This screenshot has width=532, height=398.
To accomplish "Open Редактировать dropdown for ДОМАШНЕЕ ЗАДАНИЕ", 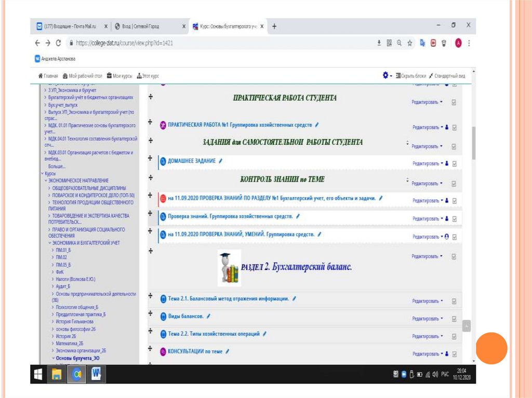I will coord(428,163).
